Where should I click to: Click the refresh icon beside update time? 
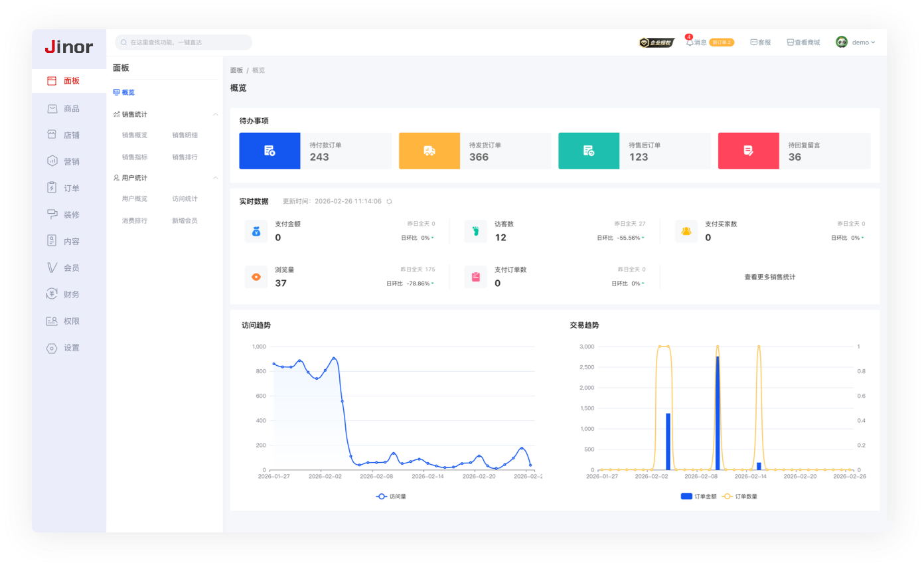(389, 201)
